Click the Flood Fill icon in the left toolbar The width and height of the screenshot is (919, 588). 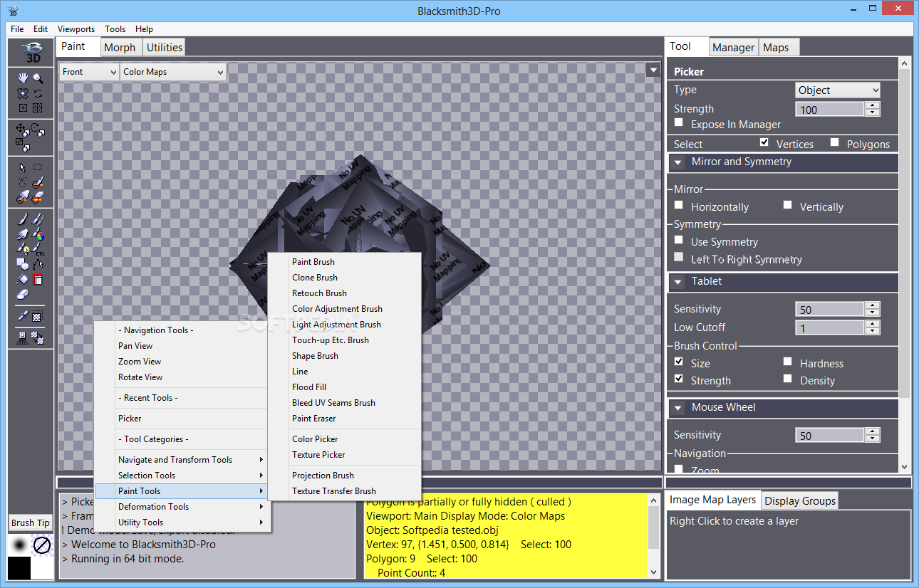pos(23,279)
